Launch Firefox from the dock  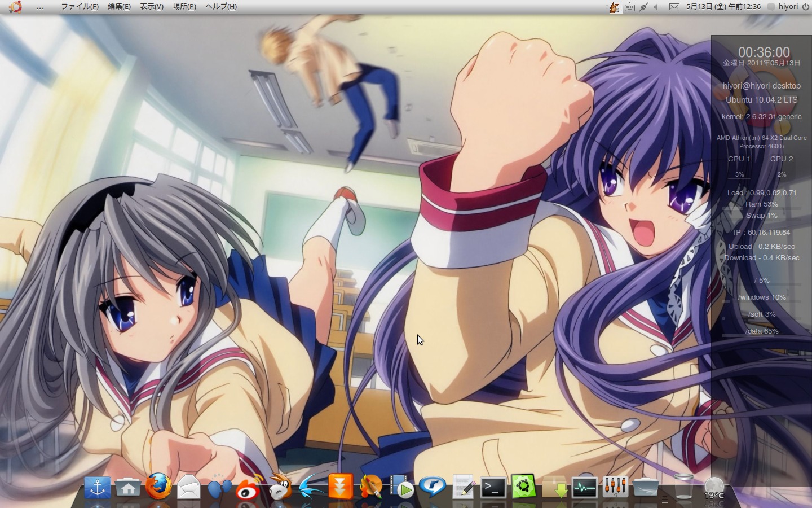158,486
